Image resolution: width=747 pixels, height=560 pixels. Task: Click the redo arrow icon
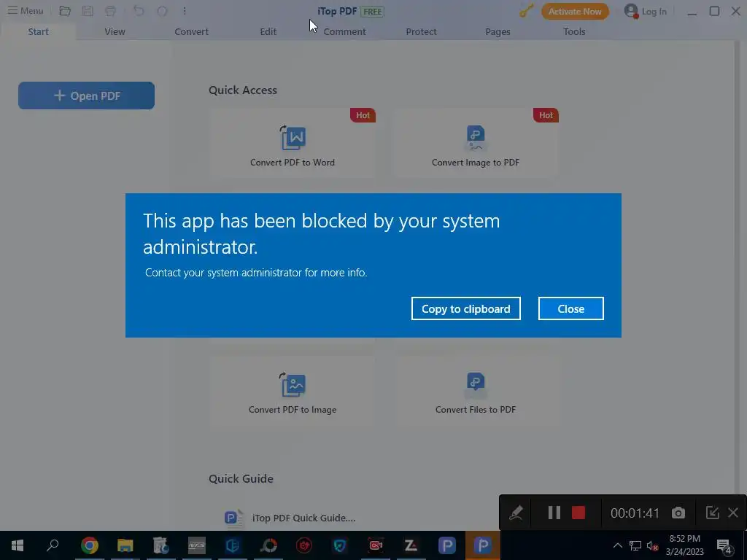click(x=162, y=10)
